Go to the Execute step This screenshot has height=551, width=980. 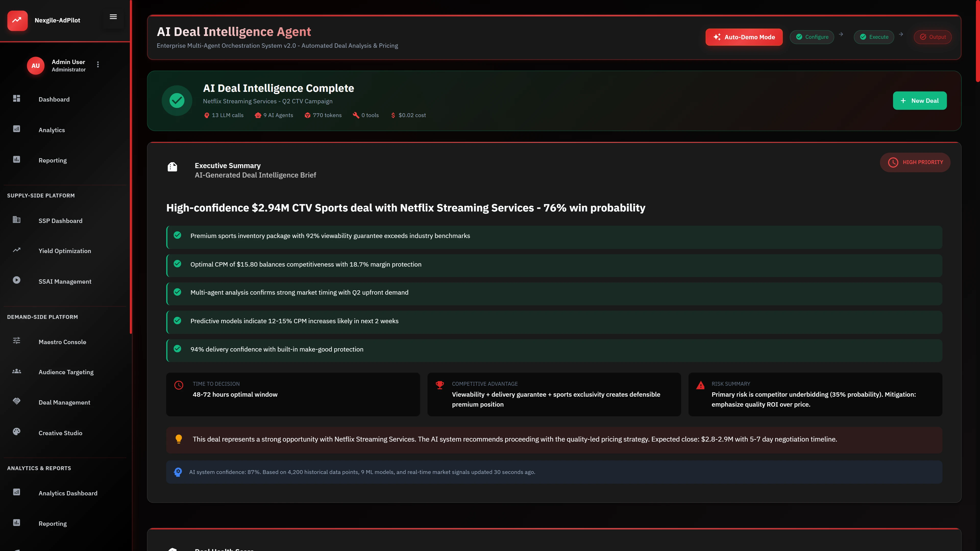(x=874, y=37)
